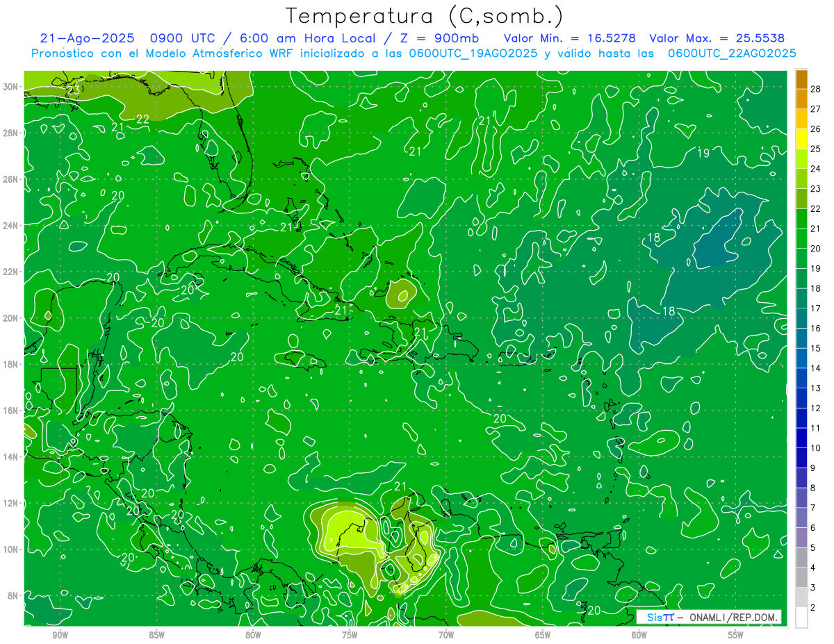
Task: Click longitude axis label "85W"
Action: tap(156, 635)
